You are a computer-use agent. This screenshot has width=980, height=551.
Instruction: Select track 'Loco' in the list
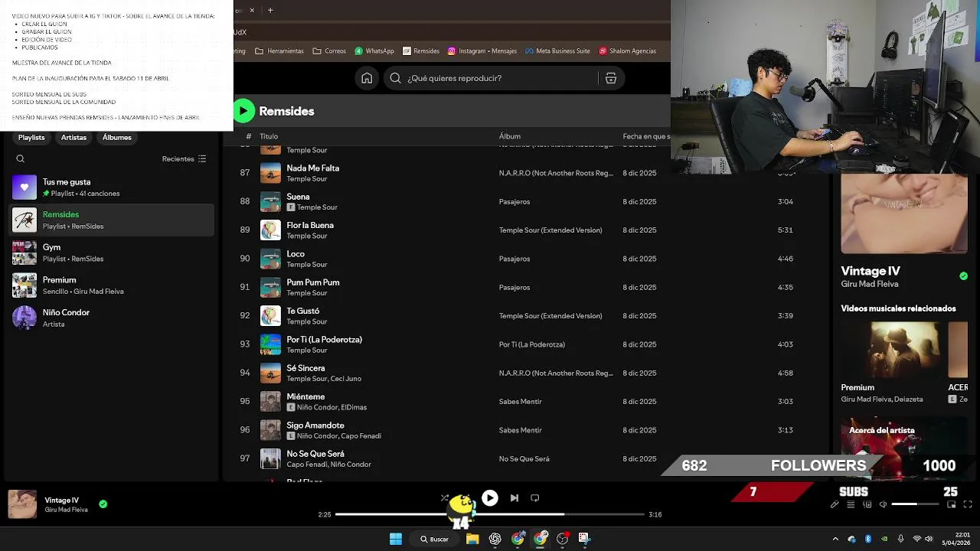point(296,254)
